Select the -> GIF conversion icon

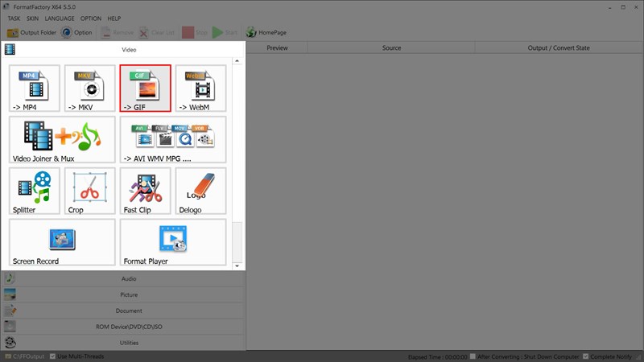click(x=145, y=88)
